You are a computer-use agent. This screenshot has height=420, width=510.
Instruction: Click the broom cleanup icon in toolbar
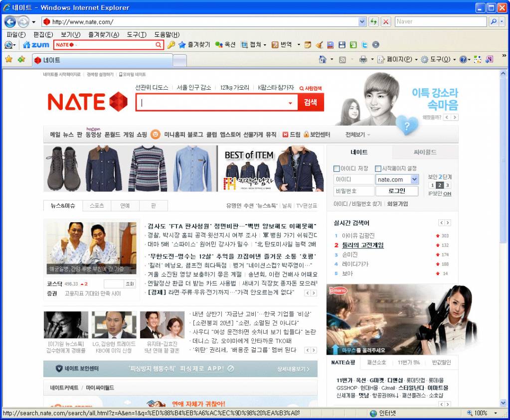point(319,45)
